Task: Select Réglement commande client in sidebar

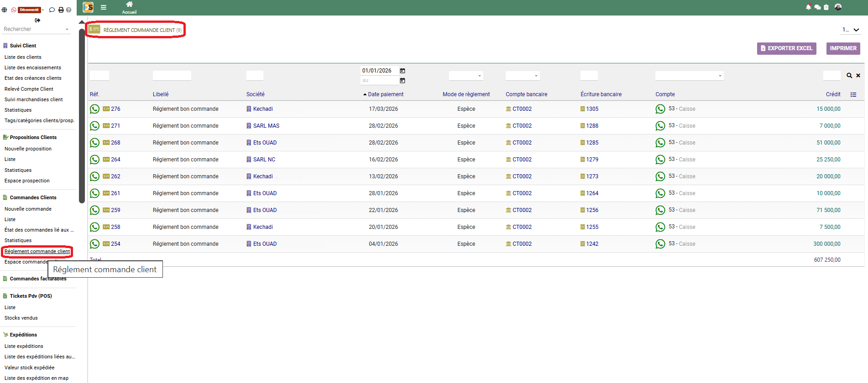Action: click(37, 251)
